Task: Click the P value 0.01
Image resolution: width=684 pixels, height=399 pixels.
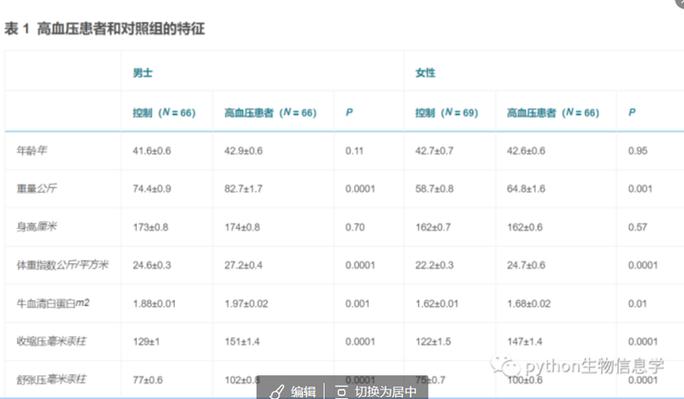Action: tap(637, 304)
